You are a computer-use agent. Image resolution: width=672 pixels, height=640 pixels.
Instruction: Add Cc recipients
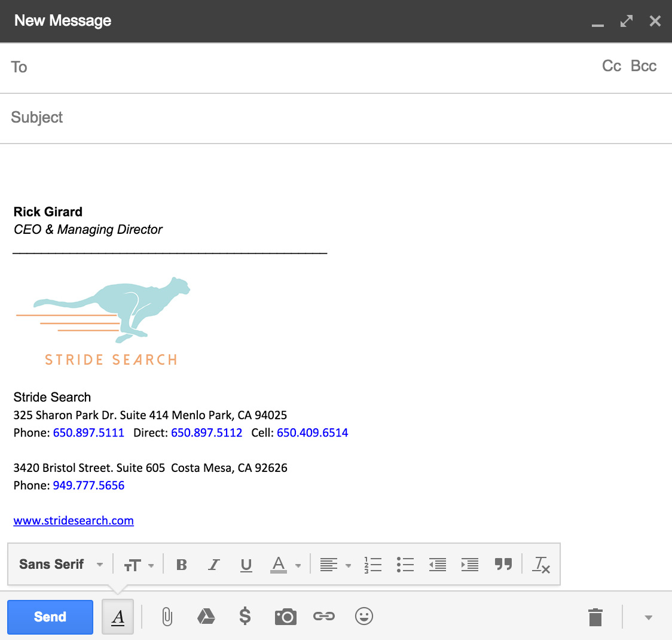tap(611, 66)
